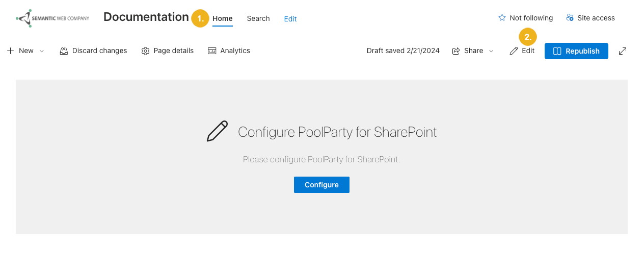Expand the Share dropdown chevron
This screenshot has height=269, width=644.
click(491, 51)
